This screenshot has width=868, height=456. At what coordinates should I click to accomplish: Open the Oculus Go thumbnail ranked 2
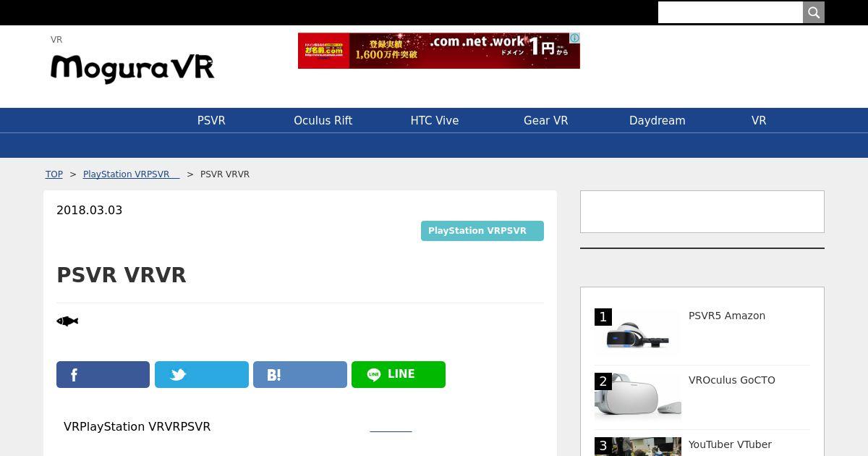(x=638, y=397)
